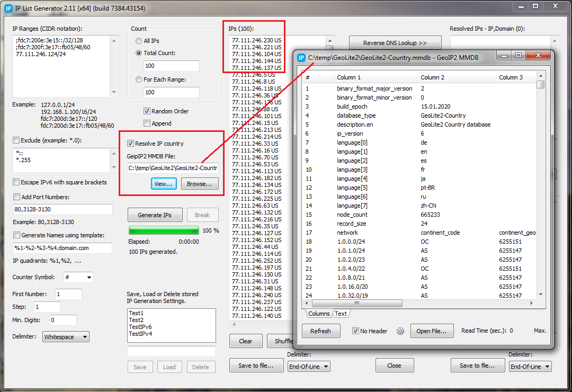The height and width of the screenshot is (392, 572).
Task: Open End-Of-Line dropdown under IPs list
Action: coord(309,367)
